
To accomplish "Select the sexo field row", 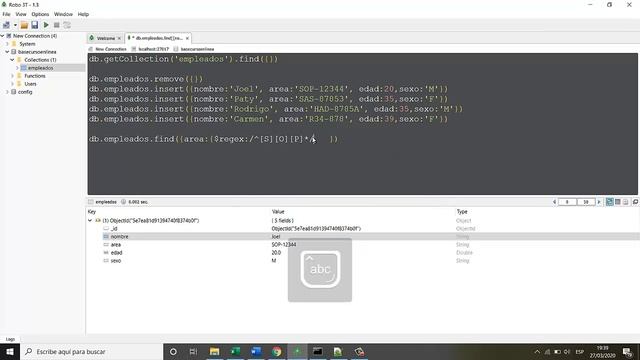I will (x=363, y=260).
